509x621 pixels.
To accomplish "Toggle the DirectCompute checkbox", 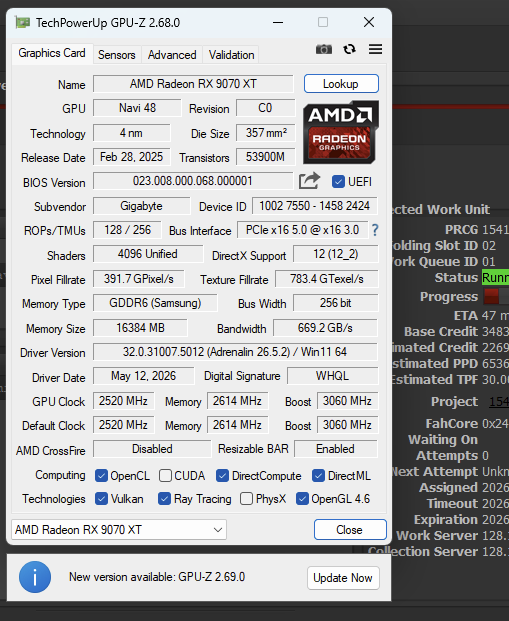I will [222, 476].
